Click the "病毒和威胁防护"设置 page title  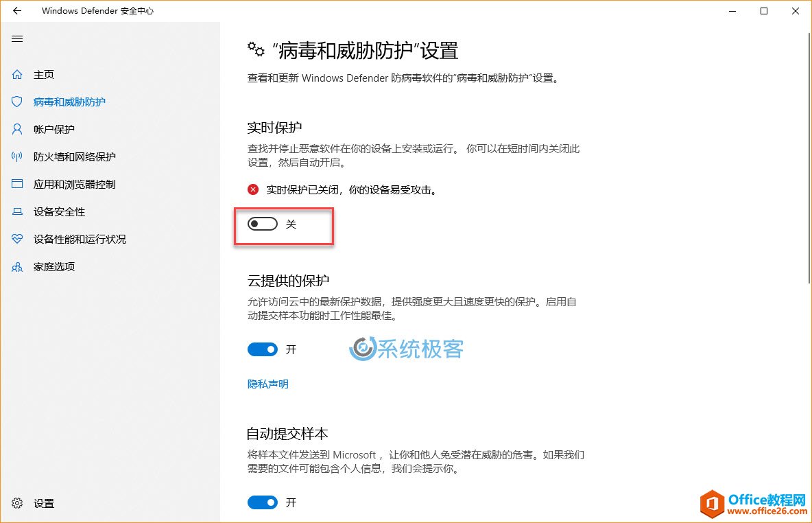(366, 50)
